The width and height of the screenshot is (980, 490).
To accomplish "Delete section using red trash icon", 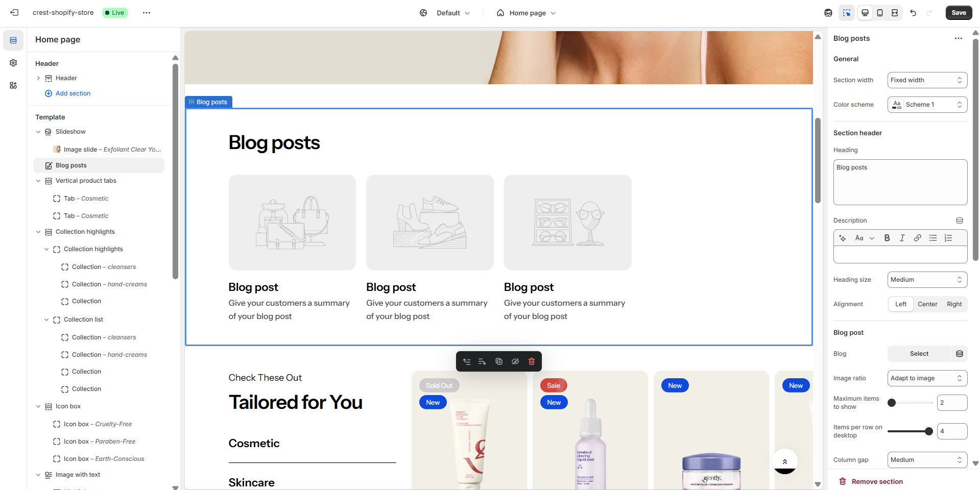I will (x=532, y=361).
